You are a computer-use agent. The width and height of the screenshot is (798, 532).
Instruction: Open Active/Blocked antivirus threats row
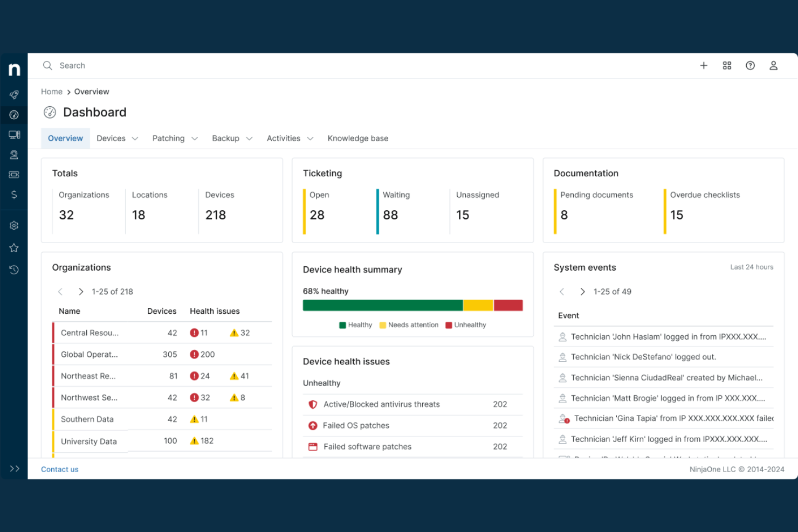click(x=413, y=404)
